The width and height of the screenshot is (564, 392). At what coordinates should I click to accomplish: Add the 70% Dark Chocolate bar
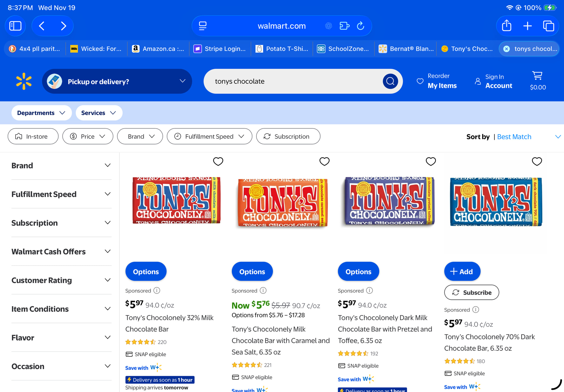(x=462, y=272)
